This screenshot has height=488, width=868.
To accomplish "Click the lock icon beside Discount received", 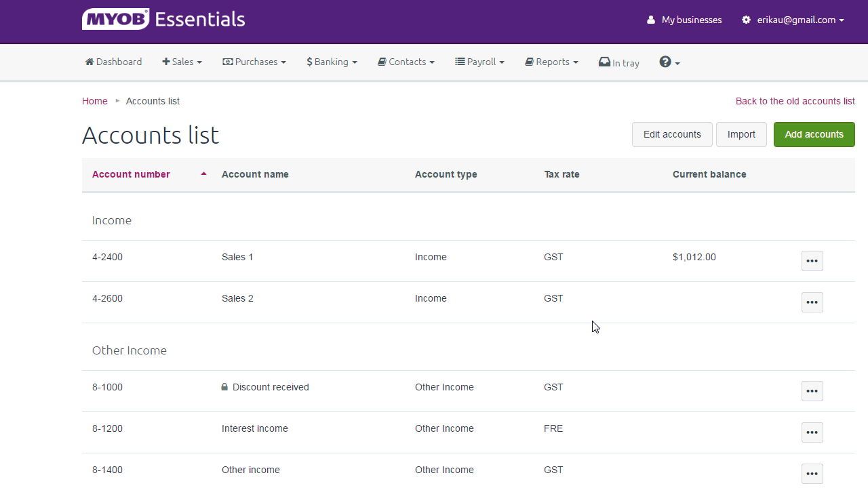I will click(x=224, y=387).
